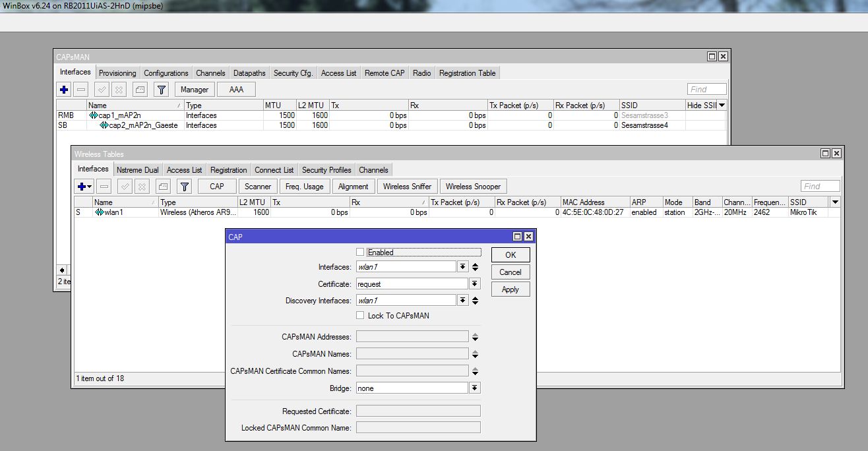Click Cancel in the CAP dialog

point(511,272)
